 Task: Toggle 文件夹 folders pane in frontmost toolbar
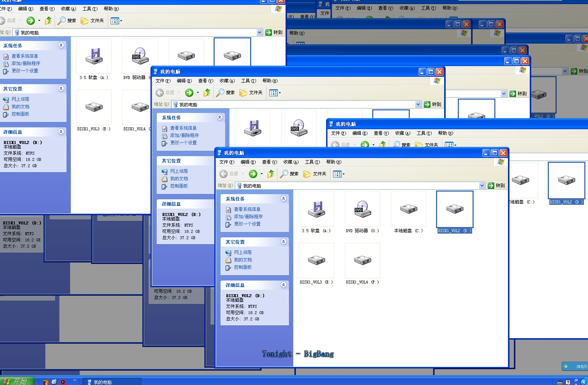[315, 174]
